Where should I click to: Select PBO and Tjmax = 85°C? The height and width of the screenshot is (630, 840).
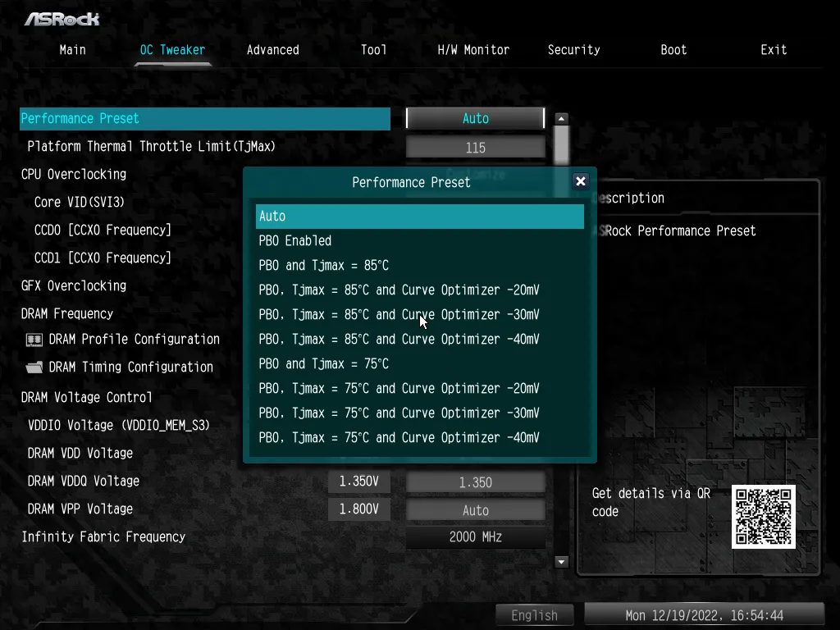click(419, 266)
